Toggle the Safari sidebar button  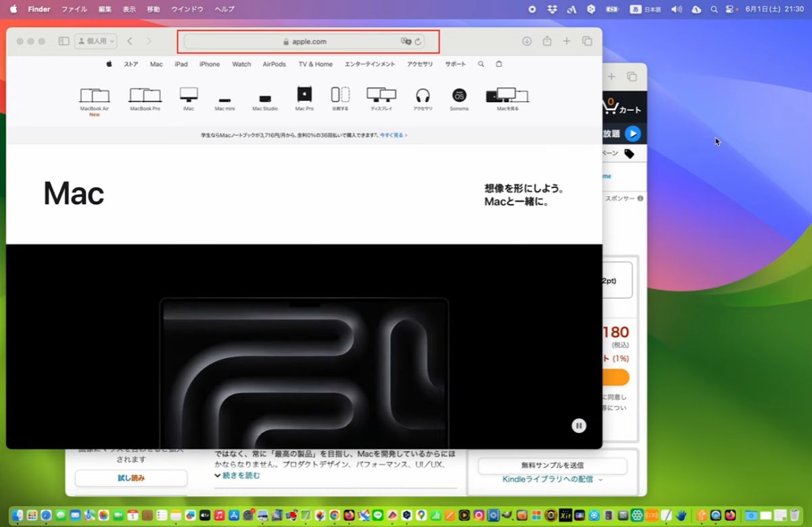tap(64, 41)
